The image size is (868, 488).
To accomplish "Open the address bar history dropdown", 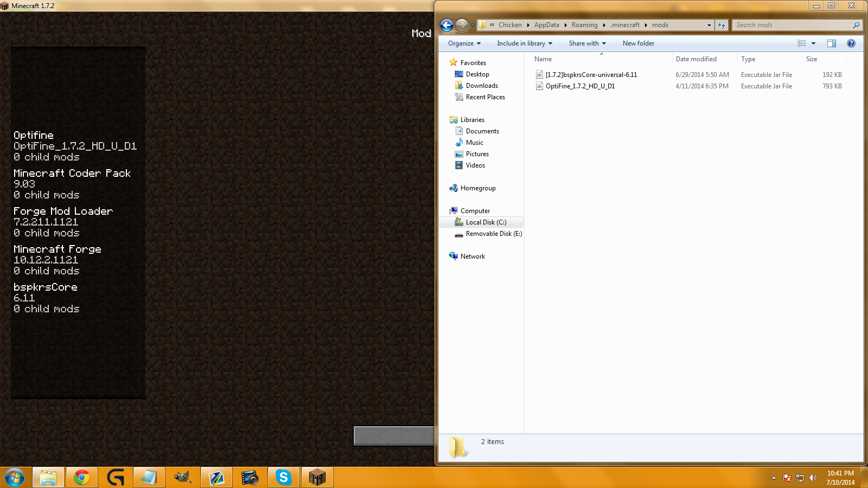I will (x=709, y=25).
